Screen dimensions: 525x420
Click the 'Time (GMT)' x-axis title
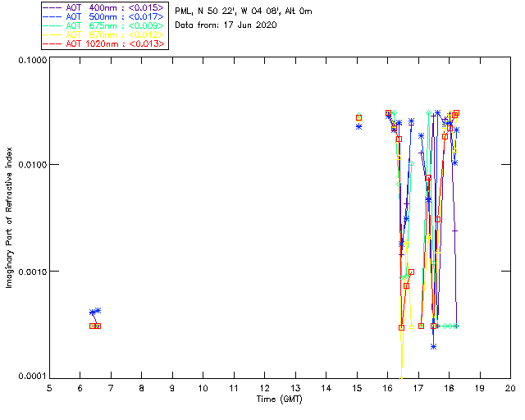tap(280, 399)
